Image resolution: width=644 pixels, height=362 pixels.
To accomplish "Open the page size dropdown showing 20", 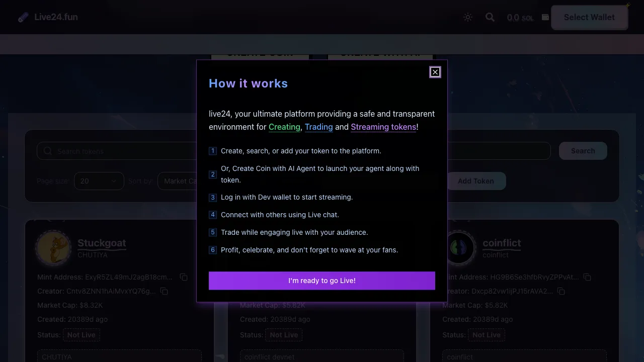I will 99,181.
